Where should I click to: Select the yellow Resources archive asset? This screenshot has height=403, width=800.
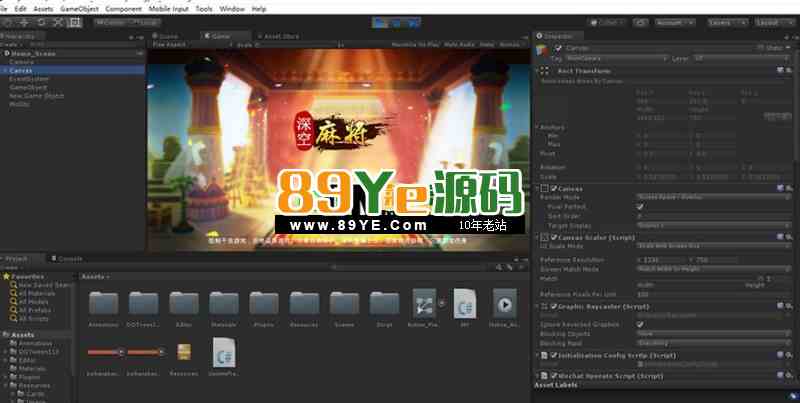[x=184, y=351]
